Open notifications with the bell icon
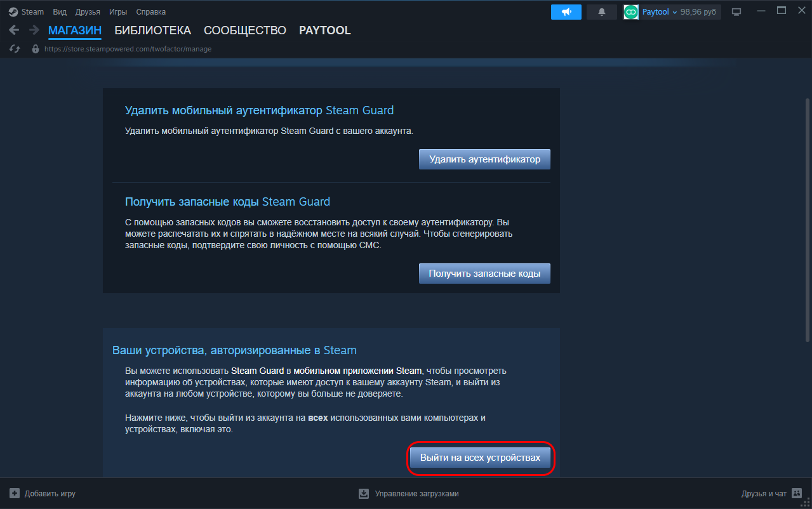 tap(602, 12)
